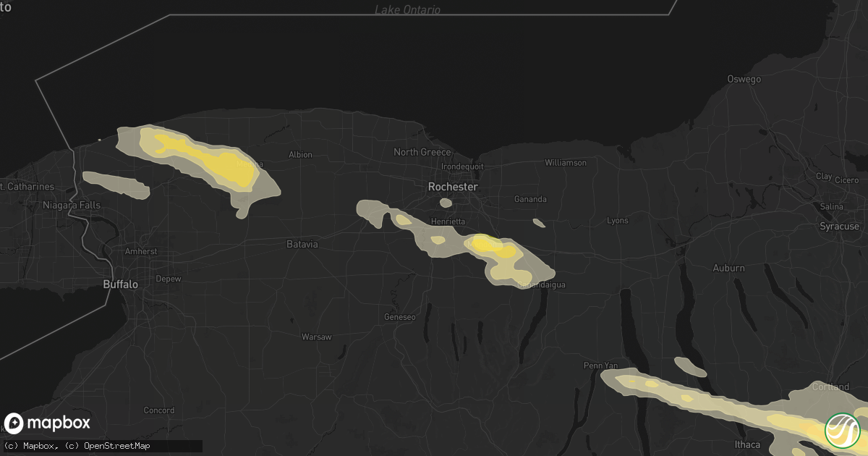
Task: Click the Lake Ontario label
Action: pyautogui.click(x=407, y=10)
